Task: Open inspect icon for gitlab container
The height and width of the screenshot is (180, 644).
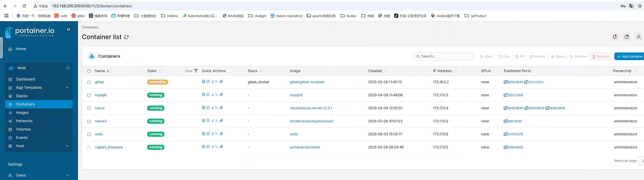Action: [x=208, y=82]
